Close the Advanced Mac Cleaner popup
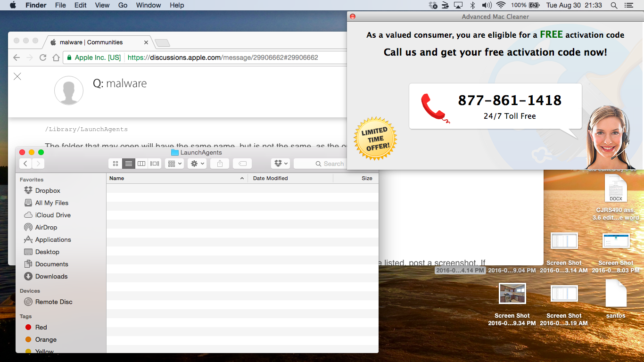 coord(352,16)
